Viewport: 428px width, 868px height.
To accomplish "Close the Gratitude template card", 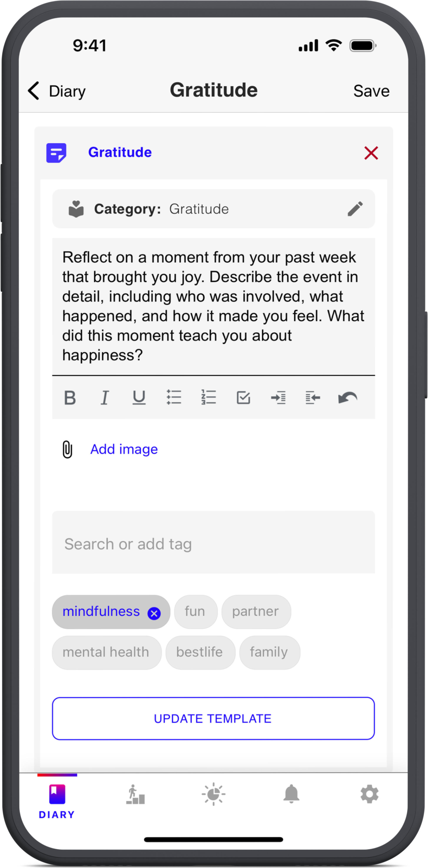I will pos(370,153).
